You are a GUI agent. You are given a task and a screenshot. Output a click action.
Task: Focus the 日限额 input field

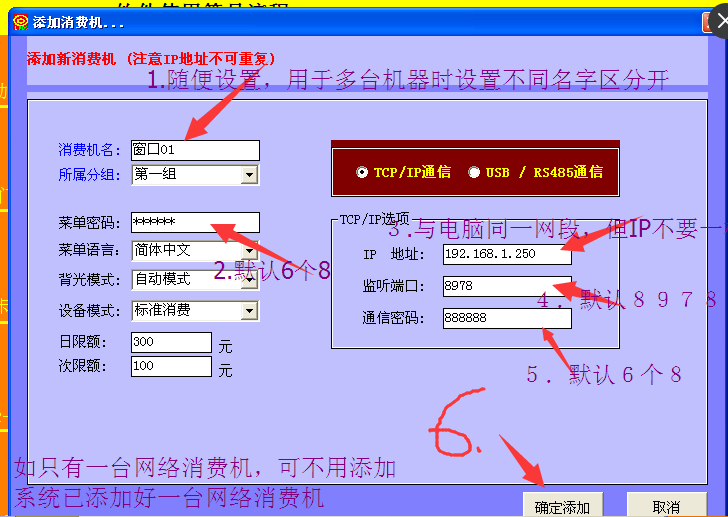[x=171, y=343]
